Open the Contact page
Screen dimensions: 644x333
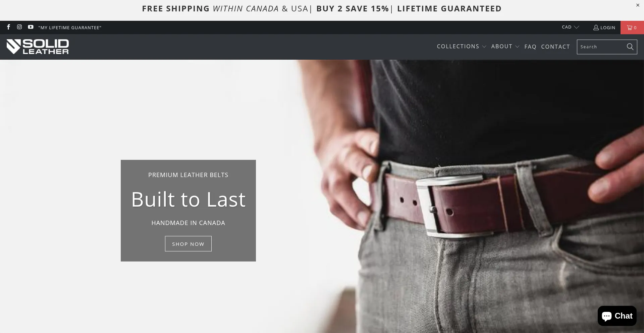tap(555, 47)
